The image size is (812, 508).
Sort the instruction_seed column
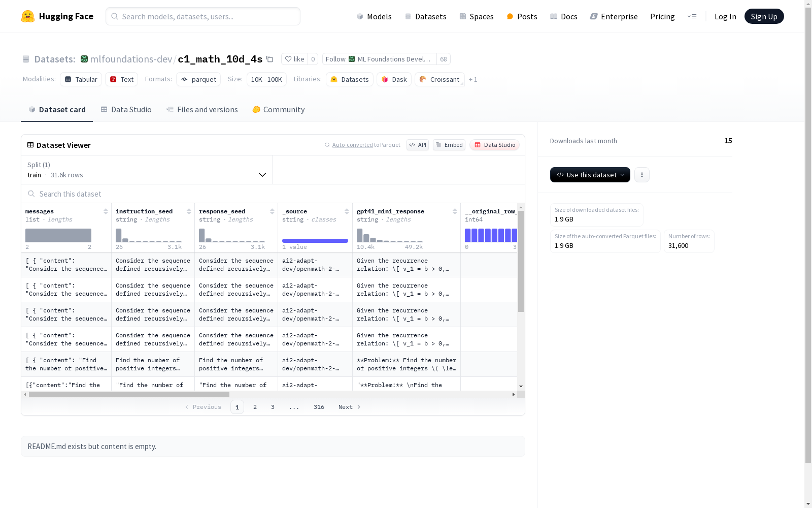click(189, 211)
